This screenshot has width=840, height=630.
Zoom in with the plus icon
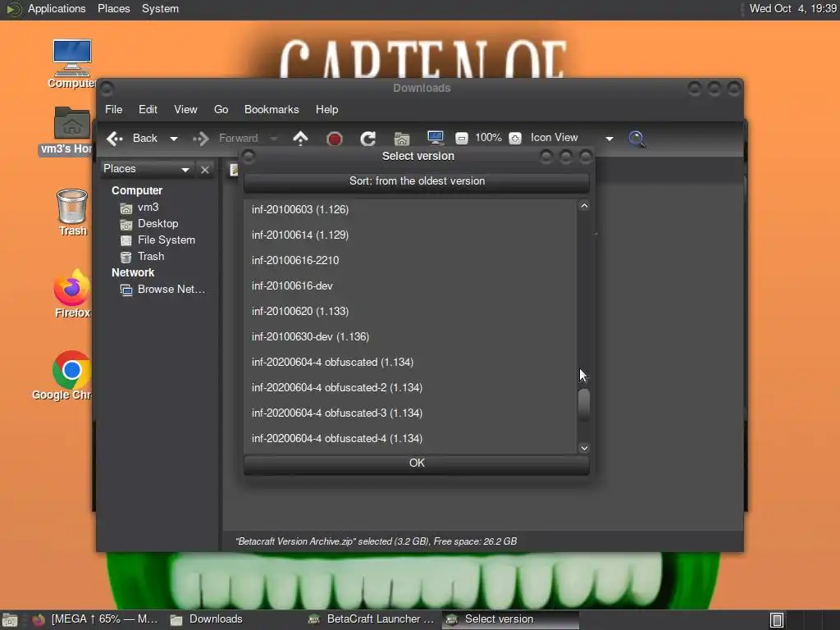pos(515,139)
